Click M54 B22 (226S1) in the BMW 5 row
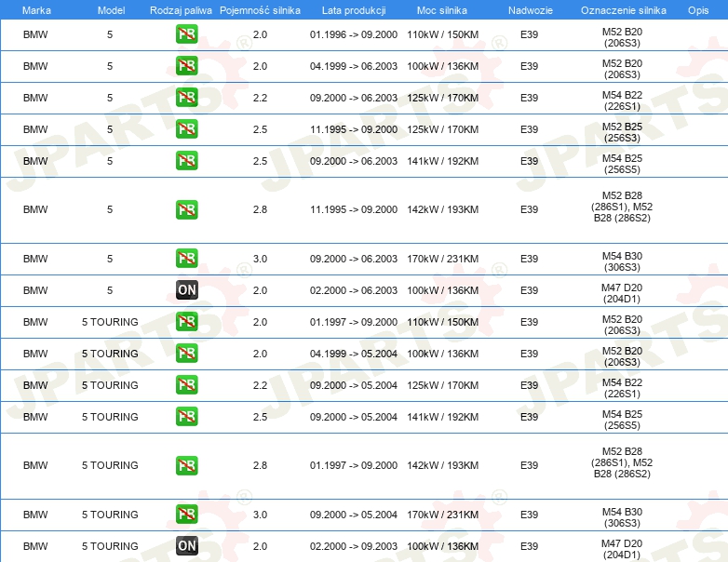728x562 pixels. coord(622,100)
